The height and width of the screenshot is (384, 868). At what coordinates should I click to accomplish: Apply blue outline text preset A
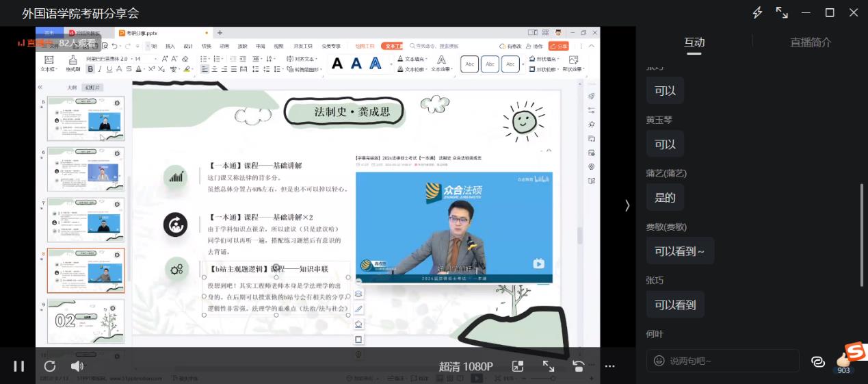(376, 64)
